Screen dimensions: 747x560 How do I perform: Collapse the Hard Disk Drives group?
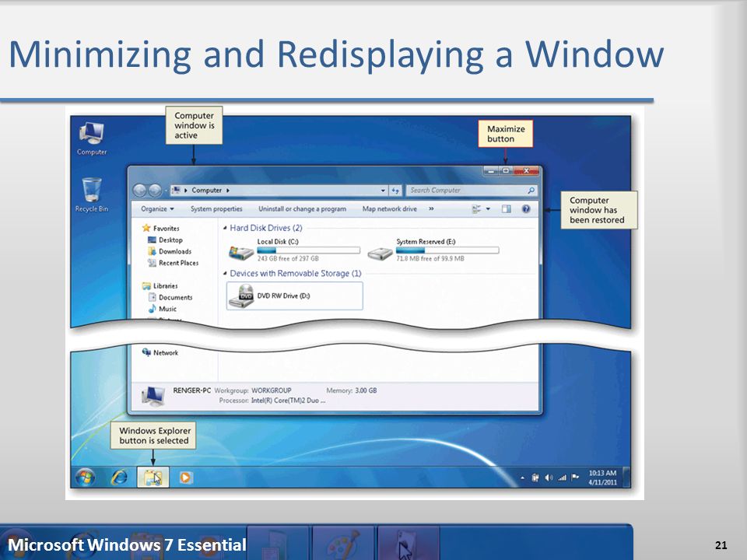click(x=225, y=228)
